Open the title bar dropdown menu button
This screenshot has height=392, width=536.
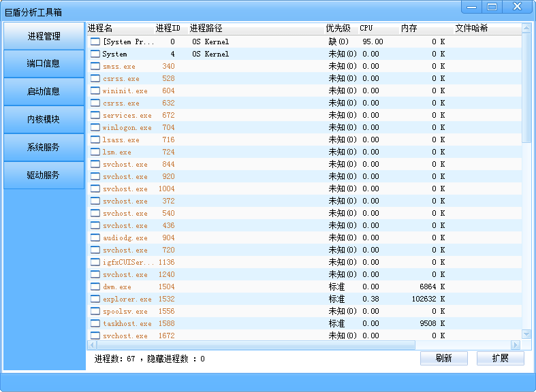coord(471,7)
